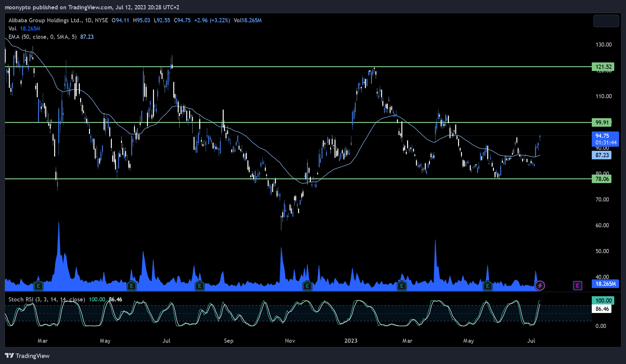Click the volume label 18.265M on the axis
The image size is (626, 364).
[605, 284]
